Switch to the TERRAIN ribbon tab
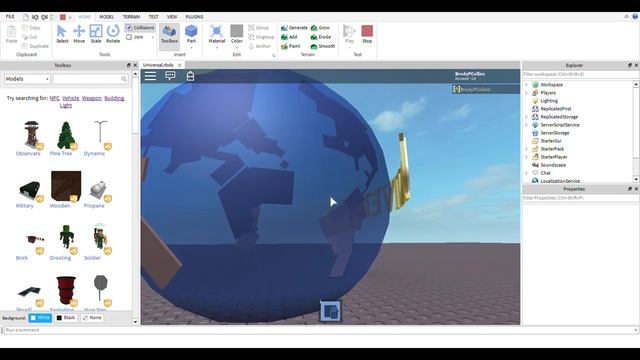Screen dimensions: 640x360 (131, 17)
